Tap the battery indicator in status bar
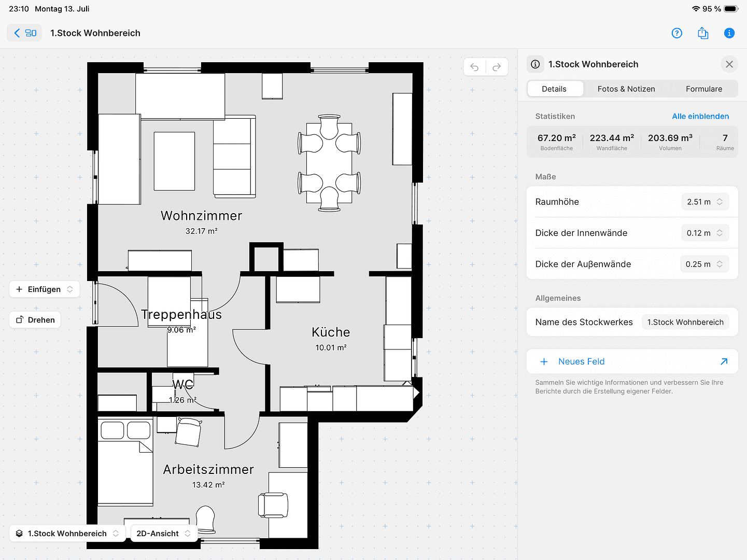 [731, 9]
